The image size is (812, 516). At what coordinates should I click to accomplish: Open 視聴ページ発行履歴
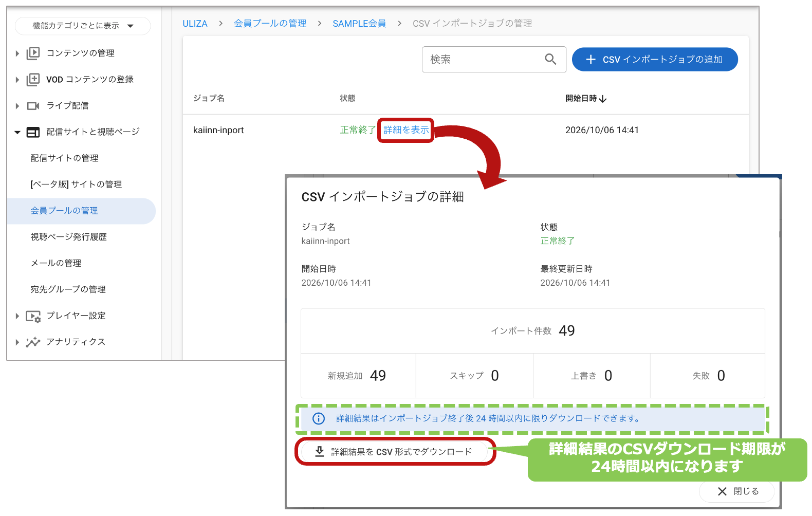tap(69, 237)
